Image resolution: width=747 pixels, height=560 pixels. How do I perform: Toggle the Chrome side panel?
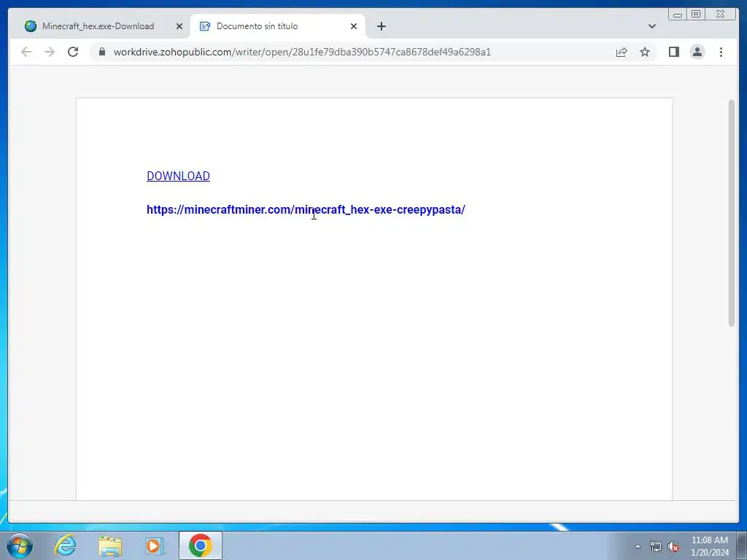pos(673,52)
